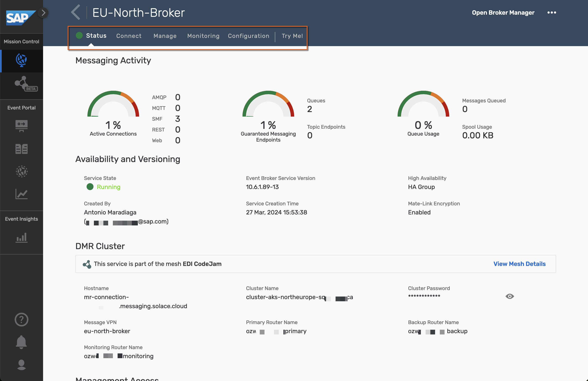Image resolution: width=588 pixels, height=381 pixels.
Task: Click the masked Cluster Password asterisks
Action: 424,296
